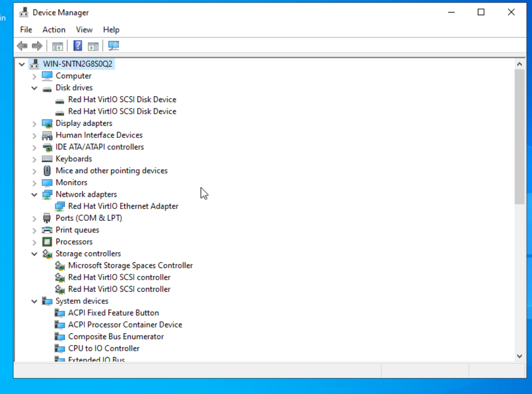
Task: Expand the Monitors category arrow
Action: 34,183
